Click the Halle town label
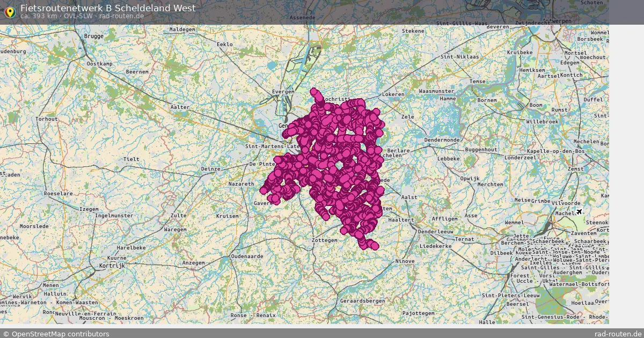 487,322
